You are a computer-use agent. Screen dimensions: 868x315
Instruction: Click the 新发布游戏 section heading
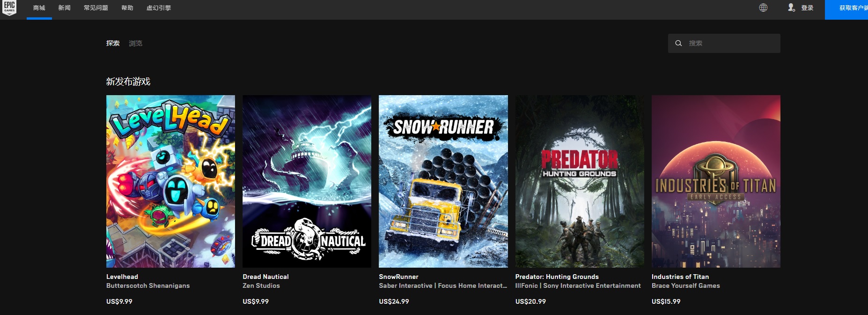[x=128, y=82]
